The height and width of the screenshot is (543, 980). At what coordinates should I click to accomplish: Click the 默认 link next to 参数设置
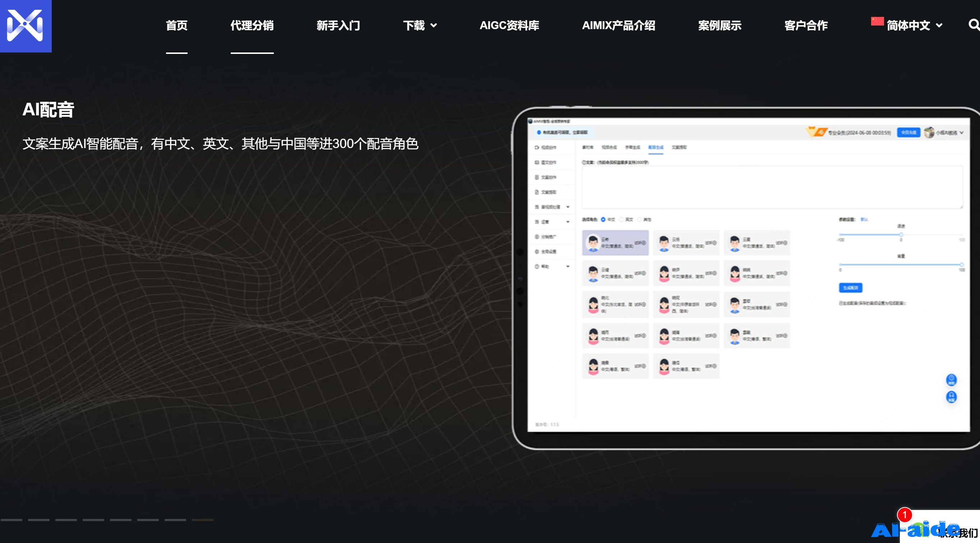coord(864,220)
